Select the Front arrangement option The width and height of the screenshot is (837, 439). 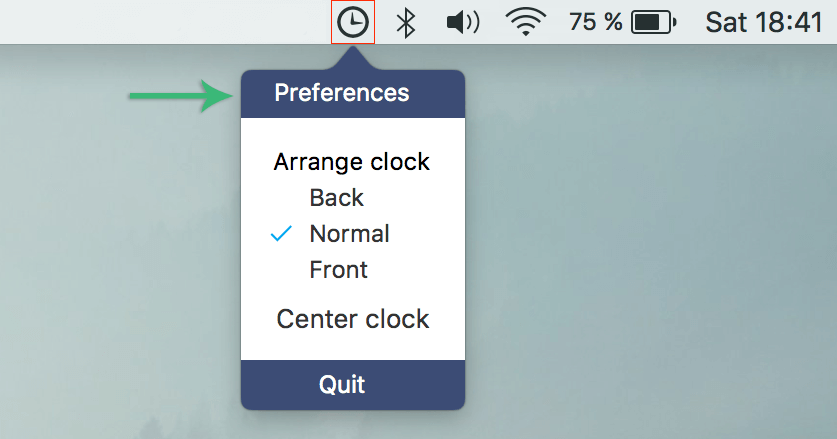[338, 270]
